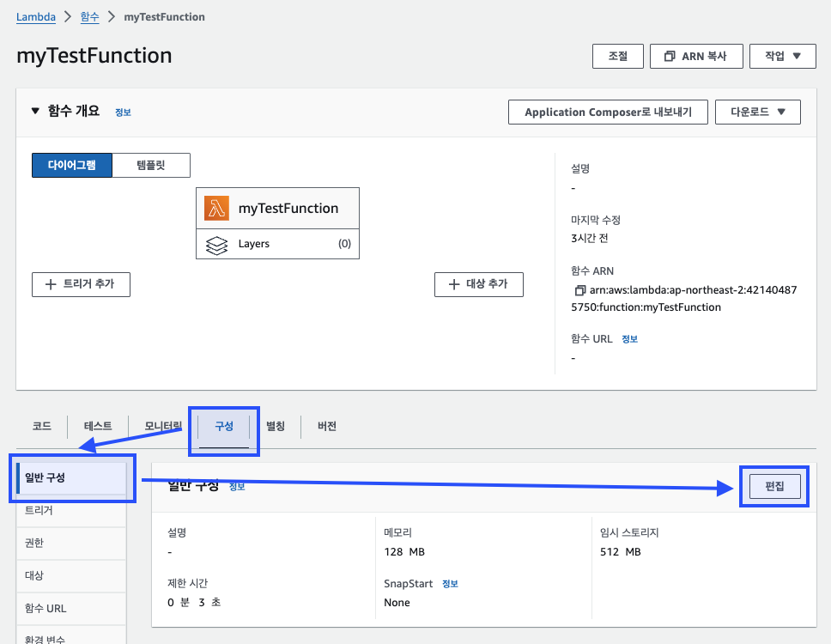Select 권한 in the side menu
831x644 pixels.
tap(71, 544)
